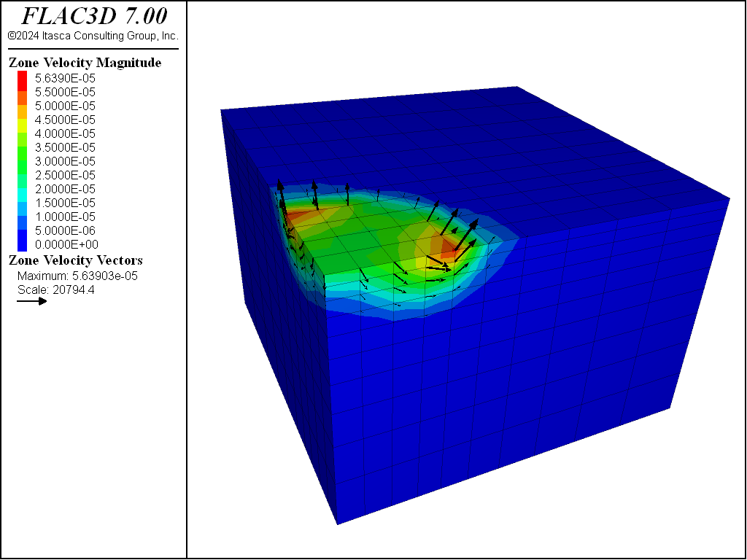Click the Scale: 20794.4 label
This screenshot has height=560, width=747.
click(55, 290)
